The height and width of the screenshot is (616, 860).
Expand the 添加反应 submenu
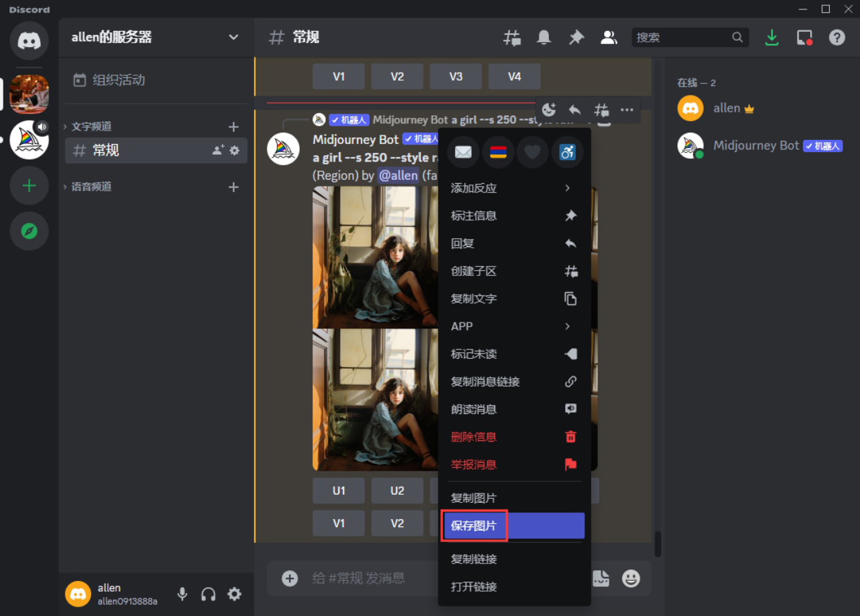[513, 189]
